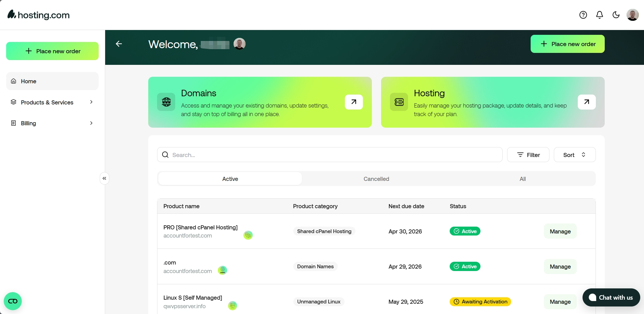Viewport: 644px width, 314px height.
Task: Click the May 29, 2025 due date
Action: click(406, 302)
